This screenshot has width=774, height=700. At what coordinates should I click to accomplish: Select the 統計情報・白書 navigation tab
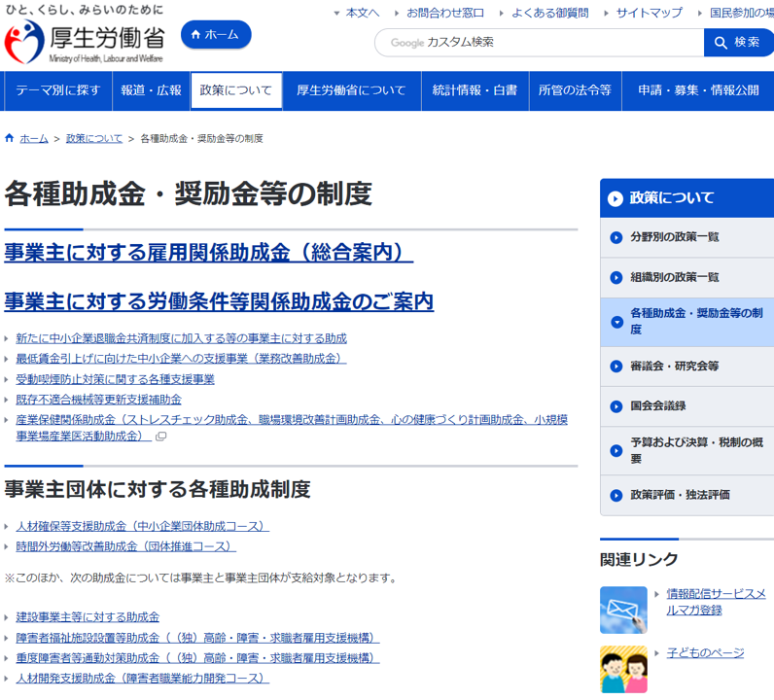point(475,90)
